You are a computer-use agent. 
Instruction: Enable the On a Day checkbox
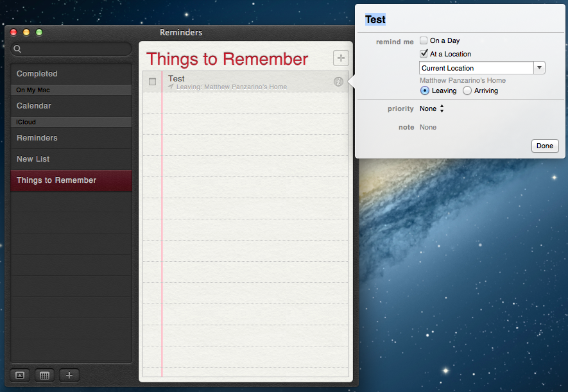pyautogui.click(x=424, y=40)
